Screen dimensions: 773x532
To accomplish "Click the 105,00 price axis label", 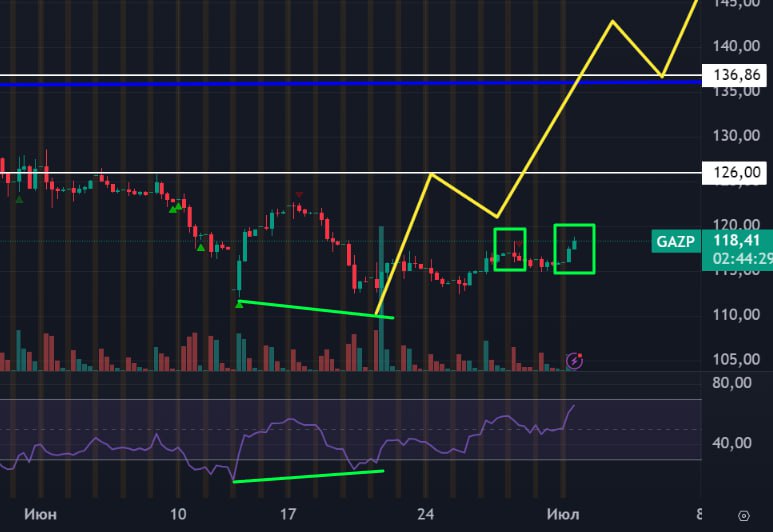I will 736,359.
